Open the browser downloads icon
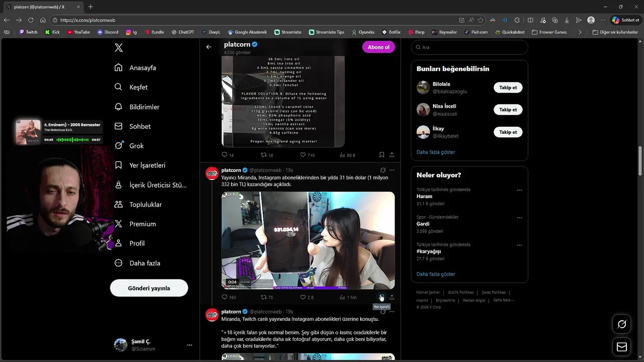This screenshot has height=362, width=644. click(567, 20)
